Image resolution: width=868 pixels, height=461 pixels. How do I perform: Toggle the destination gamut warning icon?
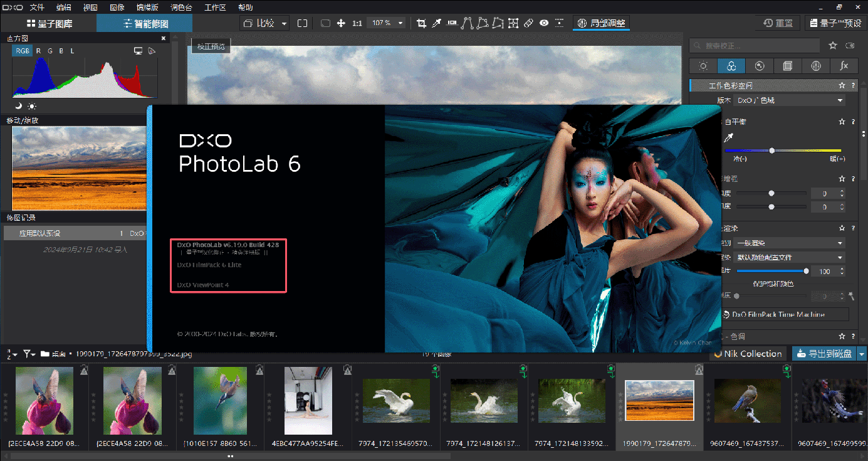[152, 51]
